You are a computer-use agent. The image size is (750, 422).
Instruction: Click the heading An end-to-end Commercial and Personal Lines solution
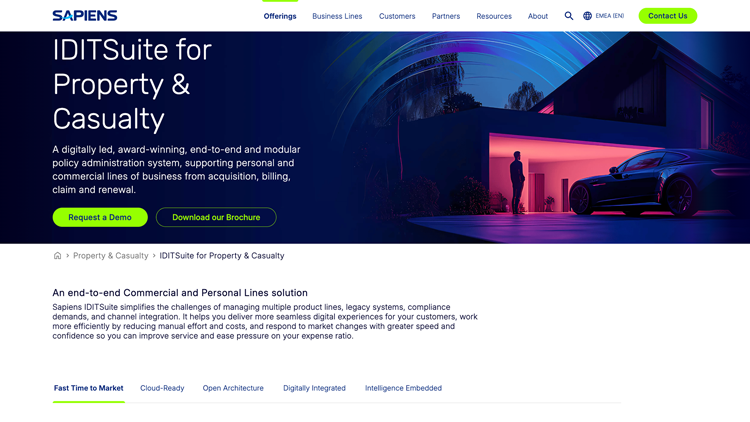pos(180,293)
